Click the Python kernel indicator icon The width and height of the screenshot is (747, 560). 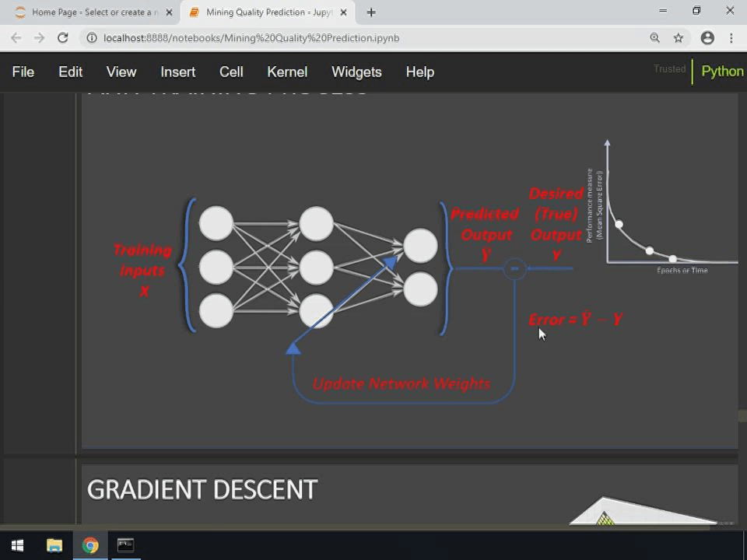(722, 72)
